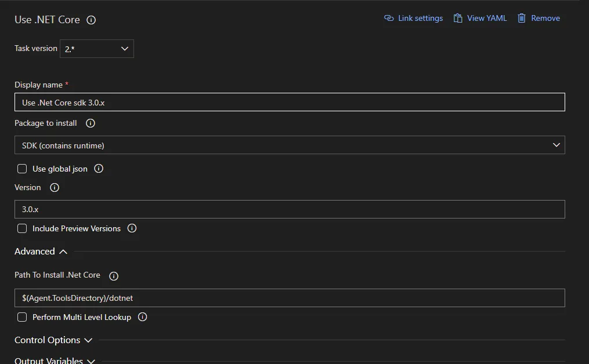The height and width of the screenshot is (364, 589).
Task: Click the Path To Install .Net Core field
Action: tap(290, 298)
